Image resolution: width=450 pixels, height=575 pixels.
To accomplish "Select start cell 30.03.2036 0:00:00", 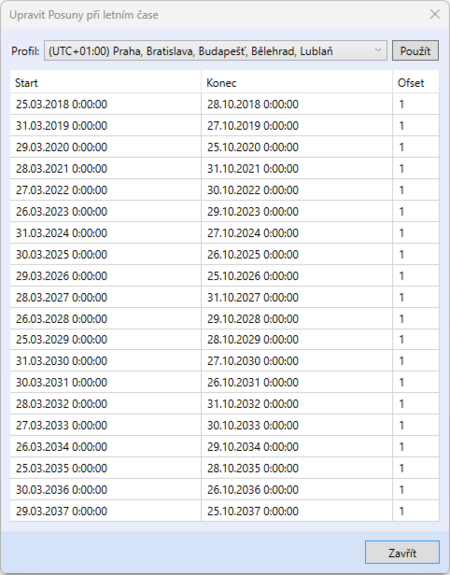I will point(105,490).
